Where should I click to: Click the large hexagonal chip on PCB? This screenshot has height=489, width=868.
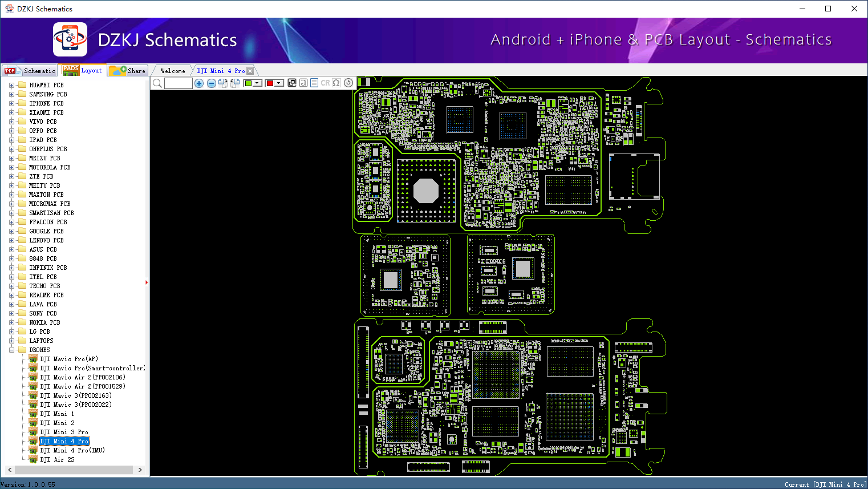(x=426, y=191)
